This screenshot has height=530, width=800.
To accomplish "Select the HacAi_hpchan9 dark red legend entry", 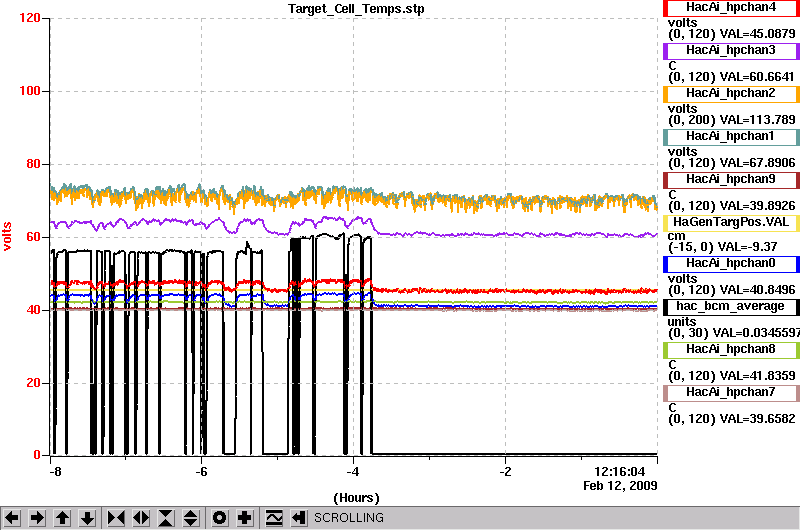I will pos(731,180).
